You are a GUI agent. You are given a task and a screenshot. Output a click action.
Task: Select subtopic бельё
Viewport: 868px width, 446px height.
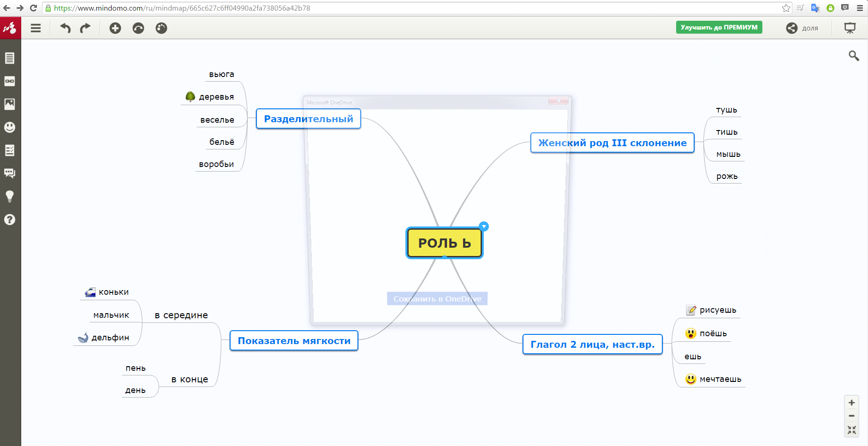tap(222, 142)
